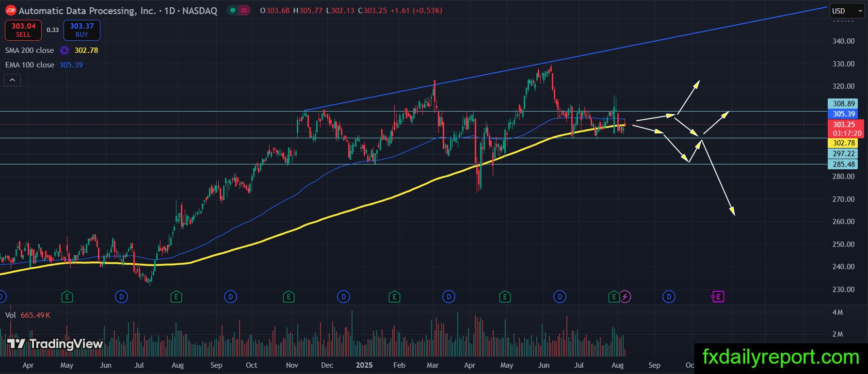Click the 240.00 price scale tick
Screen dimensions: 868x374
844,267
